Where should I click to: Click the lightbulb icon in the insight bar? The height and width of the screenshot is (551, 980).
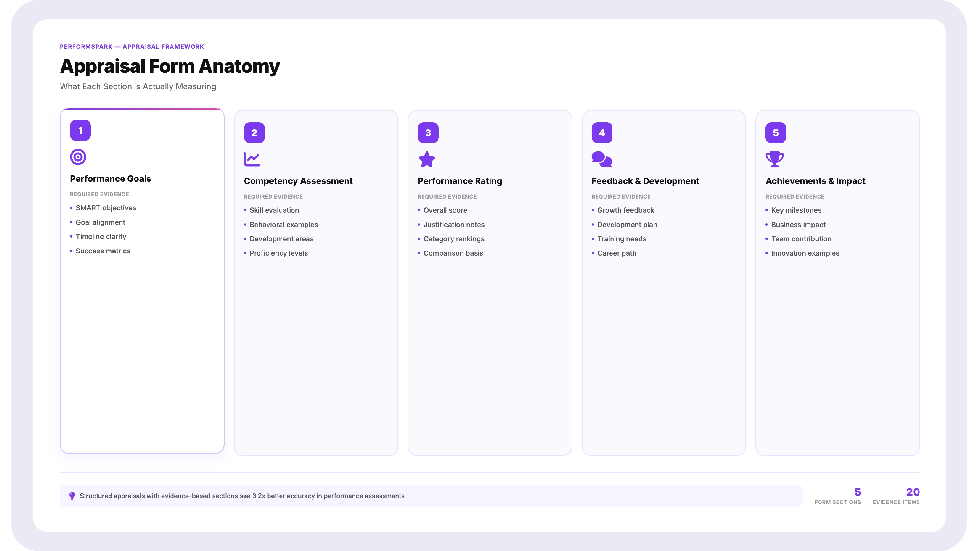72,496
